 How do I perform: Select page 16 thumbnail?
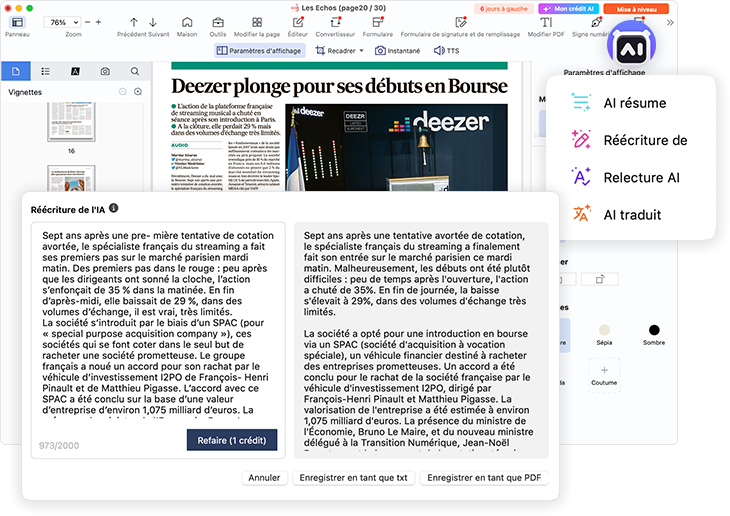[x=71, y=122]
